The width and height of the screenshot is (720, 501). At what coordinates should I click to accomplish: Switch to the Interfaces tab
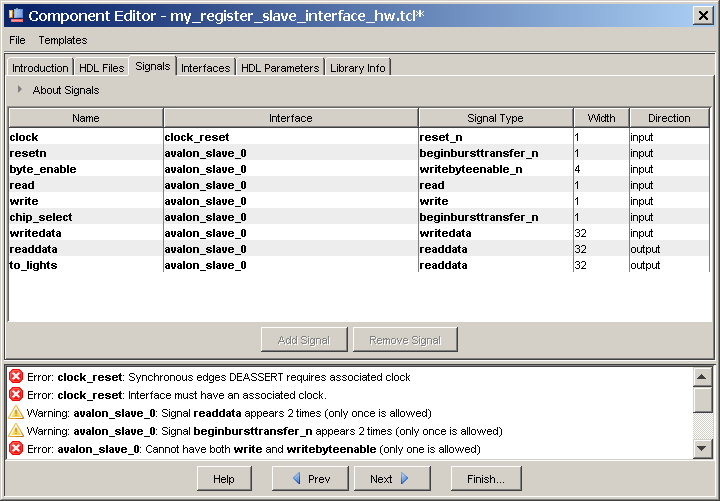pyautogui.click(x=206, y=68)
